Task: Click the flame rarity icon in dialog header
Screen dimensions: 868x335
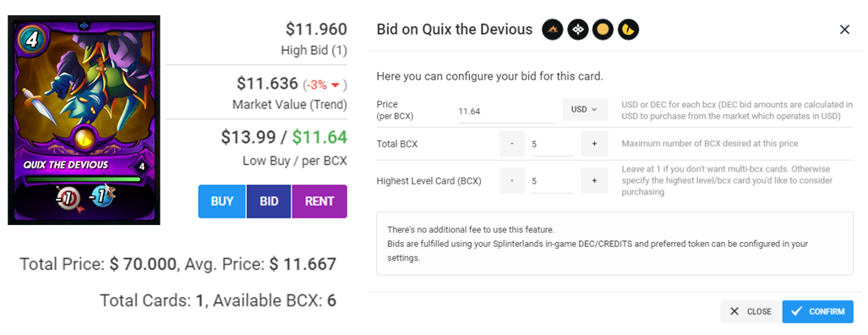Action: tap(553, 30)
